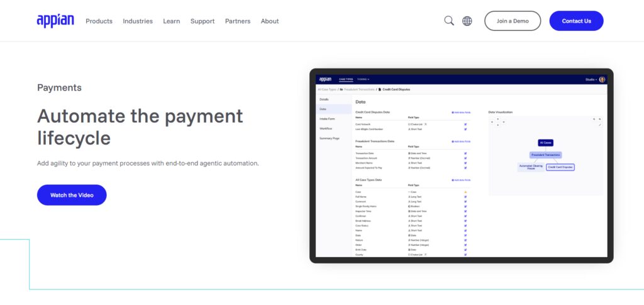
Task: Open the Support menu
Action: pyautogui.click(x=203, y=21)
